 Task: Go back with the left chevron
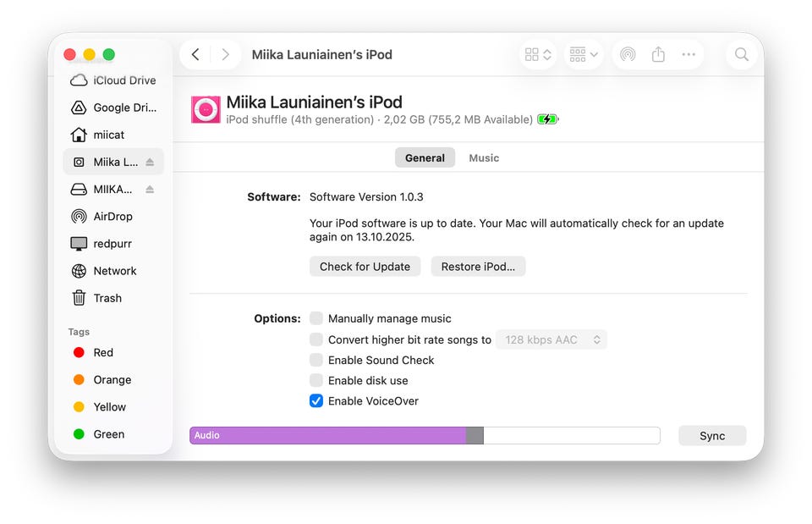click(195, 54)
